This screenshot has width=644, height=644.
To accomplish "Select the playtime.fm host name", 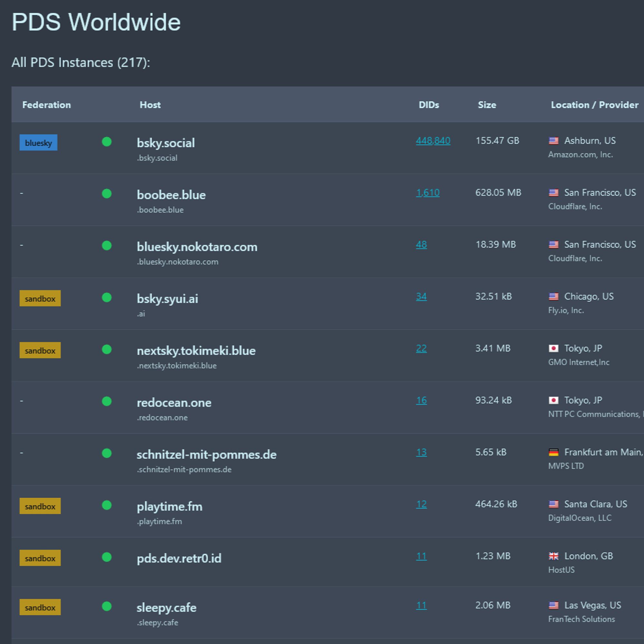I will pyautogui.click(x=169, y=507).
